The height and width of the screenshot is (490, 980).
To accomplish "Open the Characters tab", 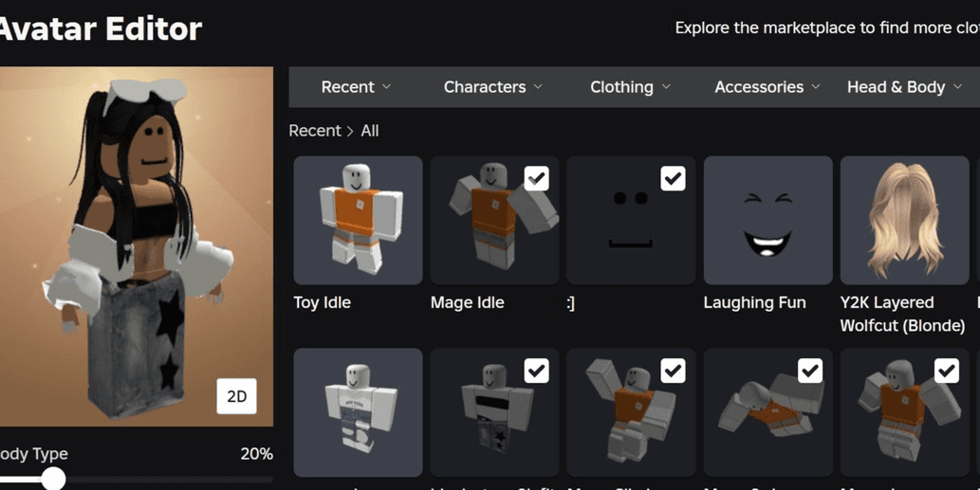I will coord(492,87).
